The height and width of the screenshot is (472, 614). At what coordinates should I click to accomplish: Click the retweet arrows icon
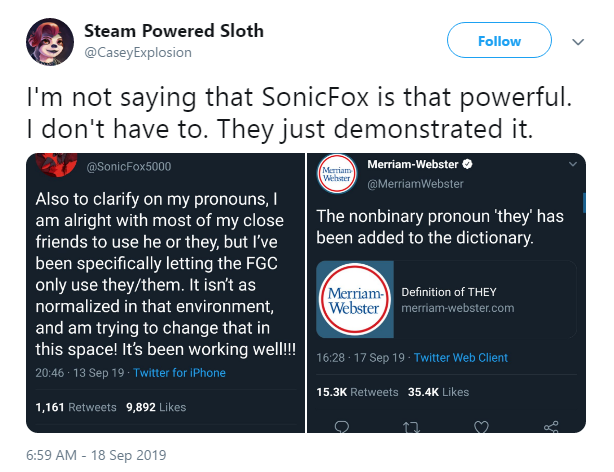tap(412, 427)
